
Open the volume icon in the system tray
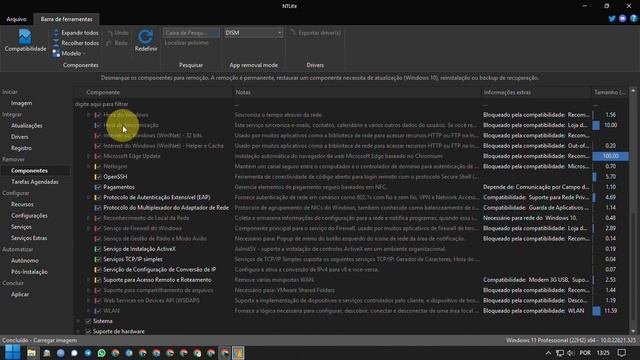click(571, 353)
